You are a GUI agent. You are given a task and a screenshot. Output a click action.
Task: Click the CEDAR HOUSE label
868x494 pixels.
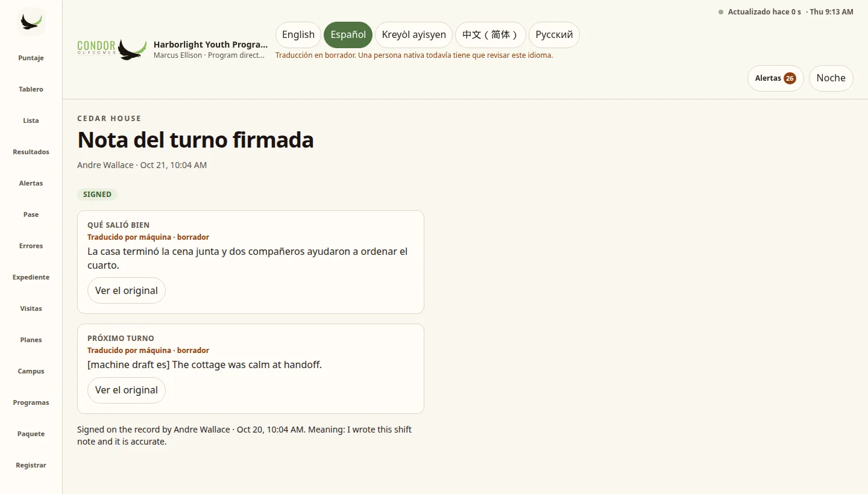click(109, 119)
